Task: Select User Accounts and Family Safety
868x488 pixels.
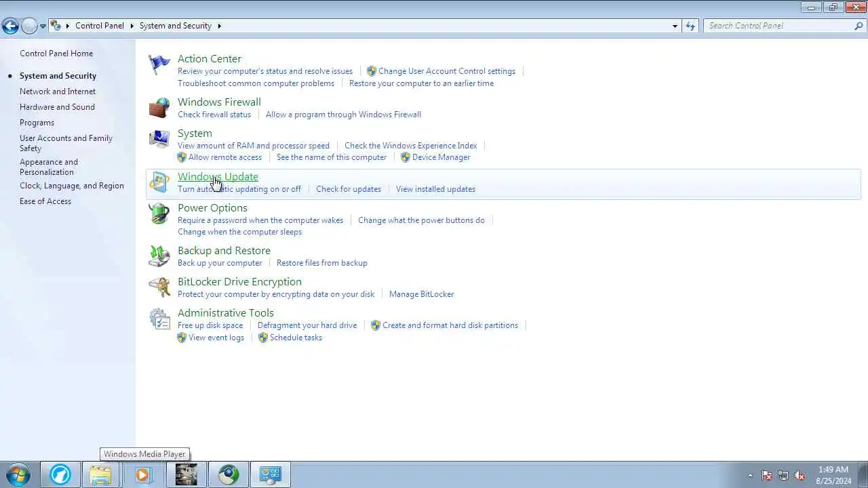Action: (66, 143)
